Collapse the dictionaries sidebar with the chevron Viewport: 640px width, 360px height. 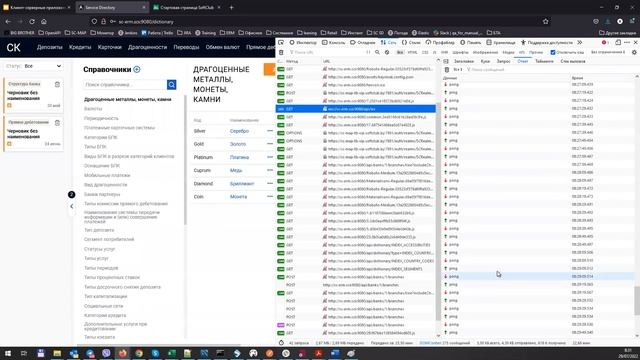(x=71, y=206)
